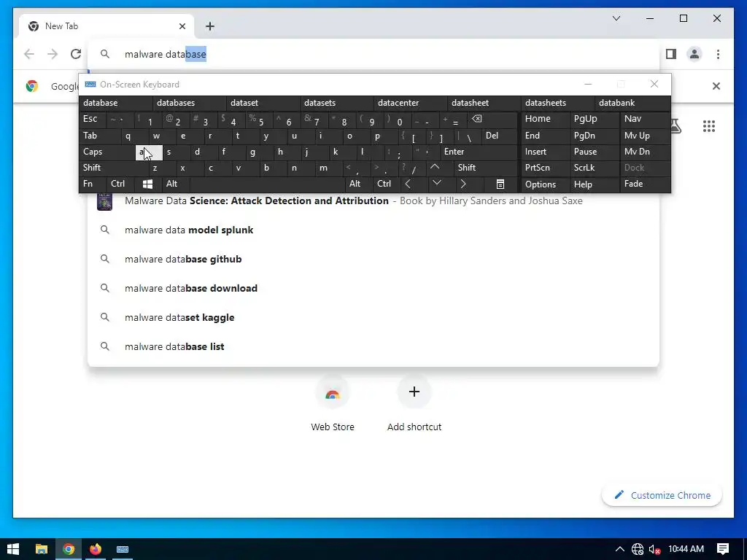
Task: Open the Google apps grid icon
Action: (709, 126)
